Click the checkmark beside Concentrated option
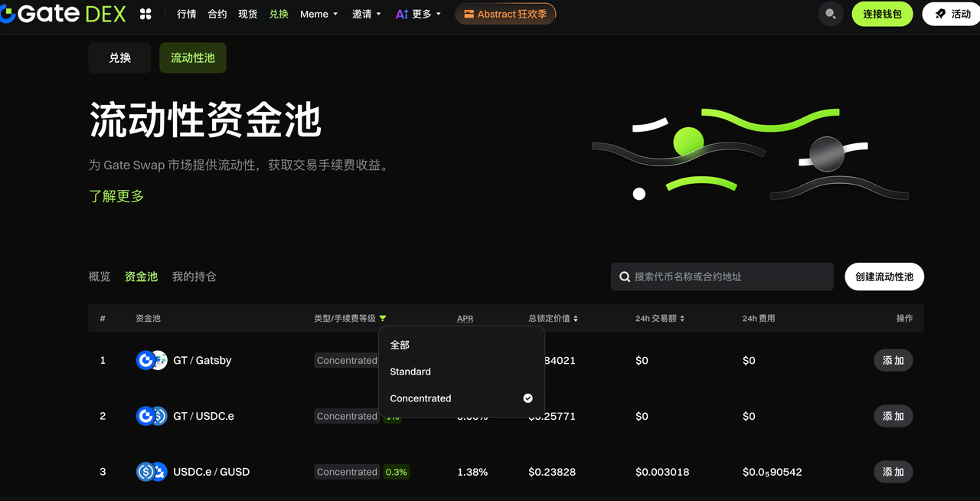The height and width of the screenshot is (501, 980). point(528,398)
